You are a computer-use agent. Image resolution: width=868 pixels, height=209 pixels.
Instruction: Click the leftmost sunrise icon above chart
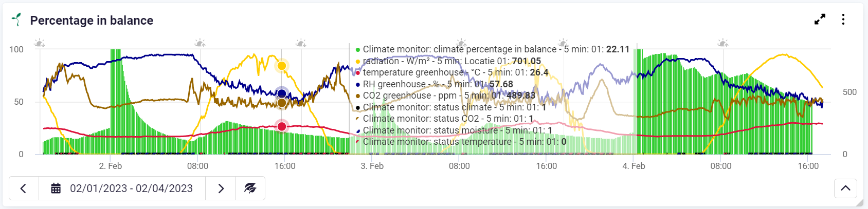[x=40, y=43]
